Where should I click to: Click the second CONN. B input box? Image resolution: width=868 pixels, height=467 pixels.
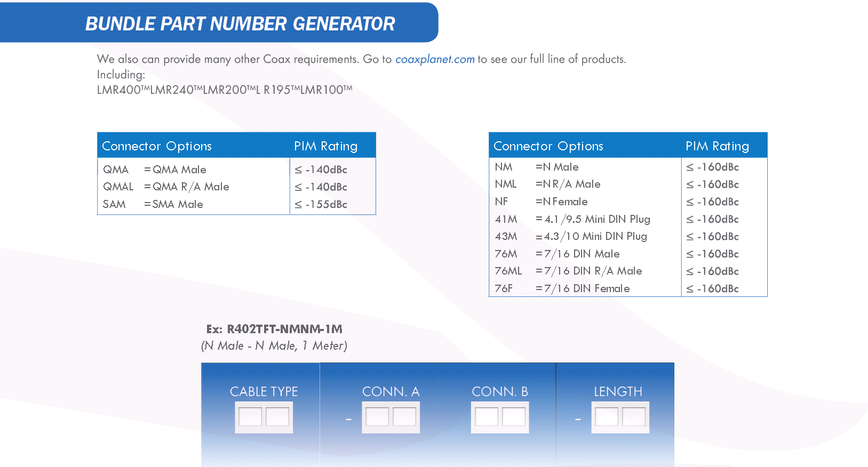514,416
